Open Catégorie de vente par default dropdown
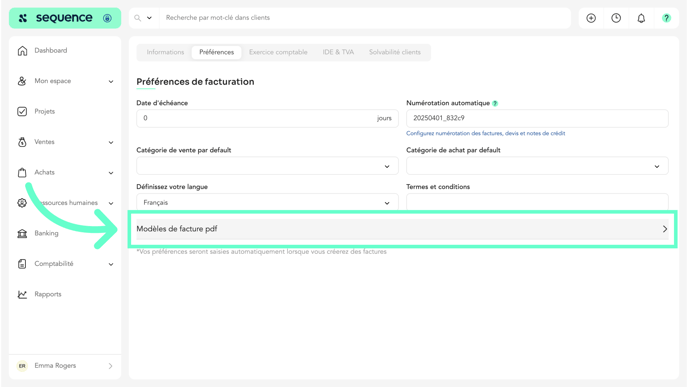Viewport: 688px width, 387px height. 267,166
